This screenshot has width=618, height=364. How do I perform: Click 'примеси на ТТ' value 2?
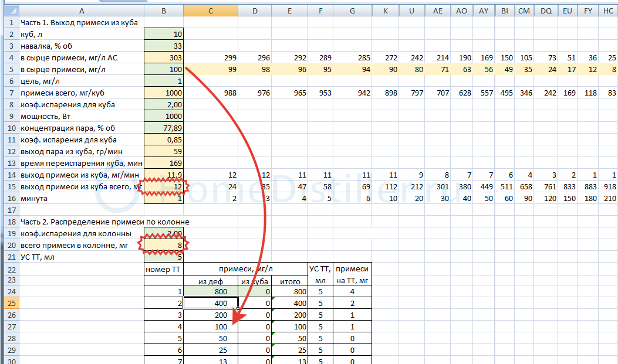352,304
